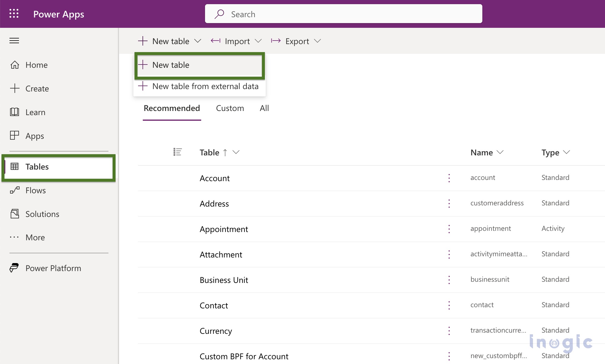Image resolution: width=605 pixels, height=364 pixels.
Task: Open more options for Attachment row
Action: tap(449, 254)
